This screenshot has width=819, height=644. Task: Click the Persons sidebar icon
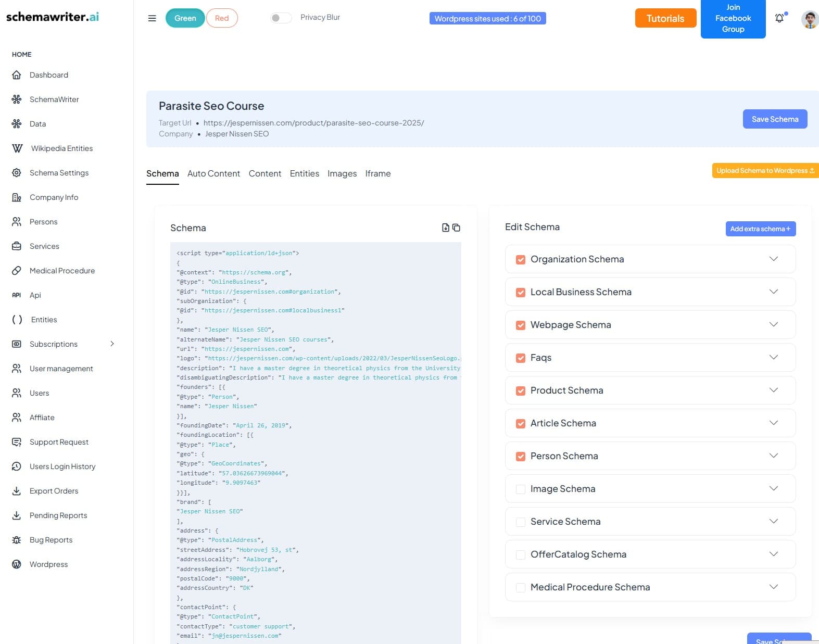pyautogui.click(x=17, y=222)
